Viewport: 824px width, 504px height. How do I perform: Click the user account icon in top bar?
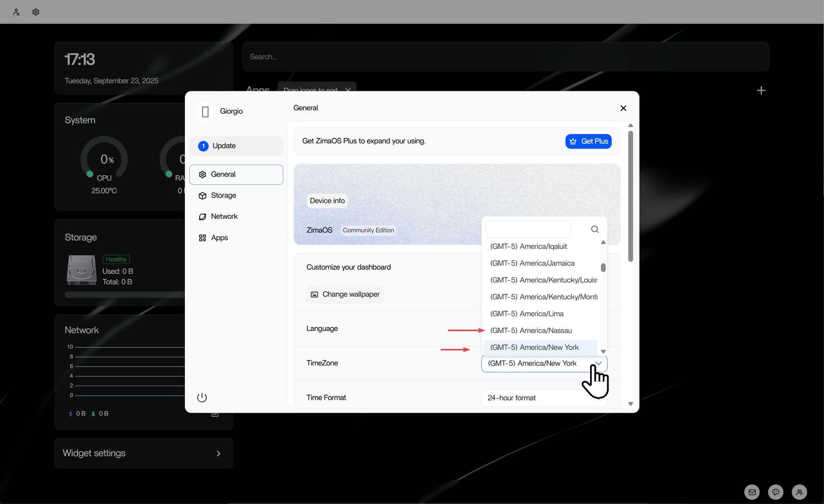coord(16,12)
